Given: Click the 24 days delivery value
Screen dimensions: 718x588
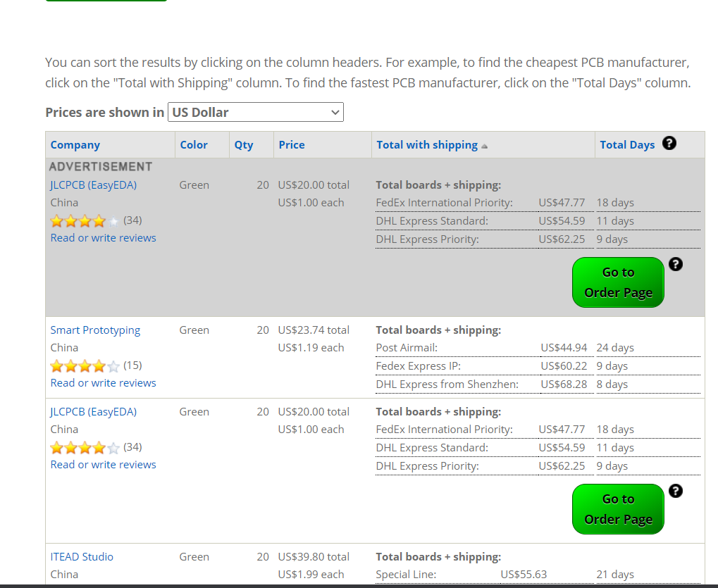Looking at the screenshot, I should [615, 348].
